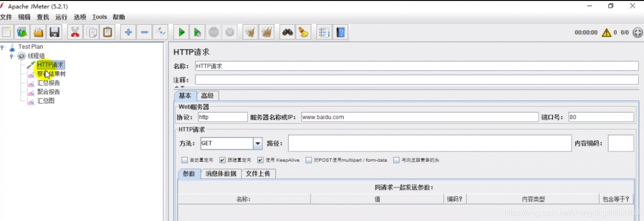Select the HTTP请求 tree node
The image size is (644, 221).
[x=50, y=65]
